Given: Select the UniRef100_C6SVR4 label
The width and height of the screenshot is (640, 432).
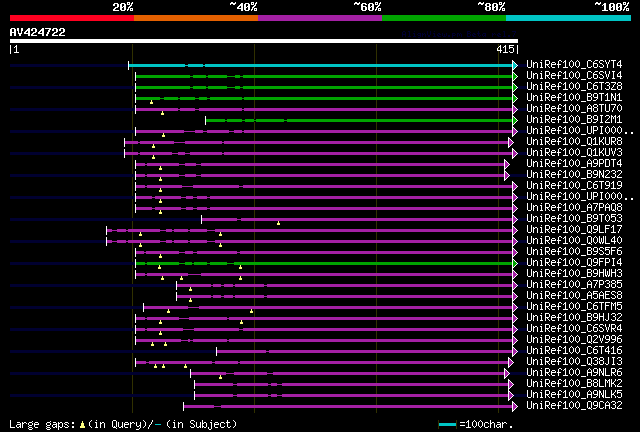Looking at the screenshot, I should (x=574, y=329).
